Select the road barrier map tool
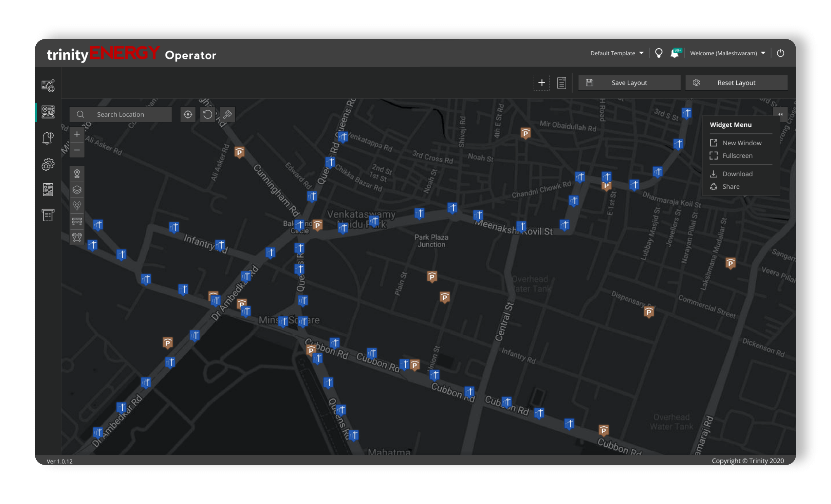831x504 pixels. (77, 221)
